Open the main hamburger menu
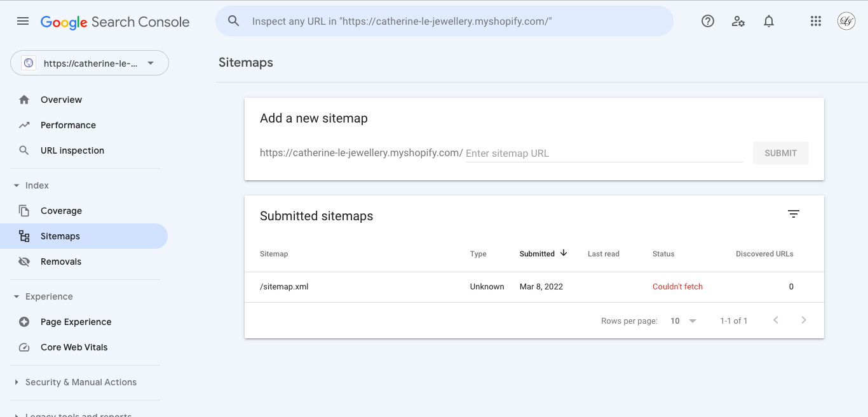This screenshot has height=417, width=868. click(x=23, y=21)
